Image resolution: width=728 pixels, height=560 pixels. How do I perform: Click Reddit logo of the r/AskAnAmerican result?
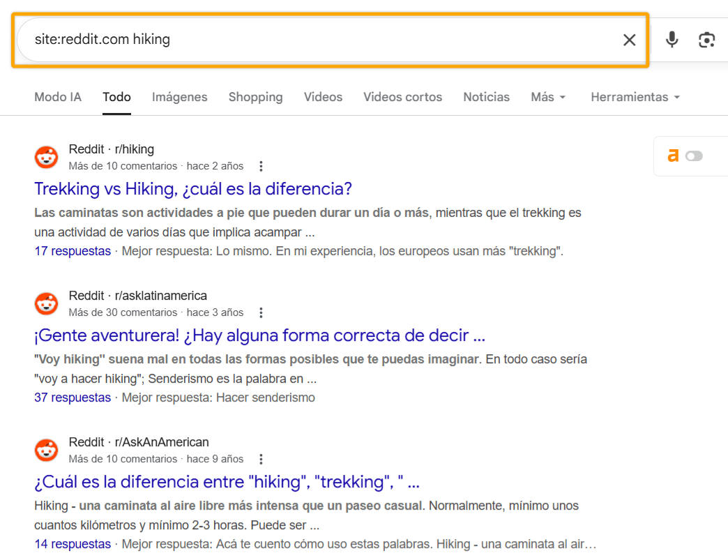coord(47,450)
